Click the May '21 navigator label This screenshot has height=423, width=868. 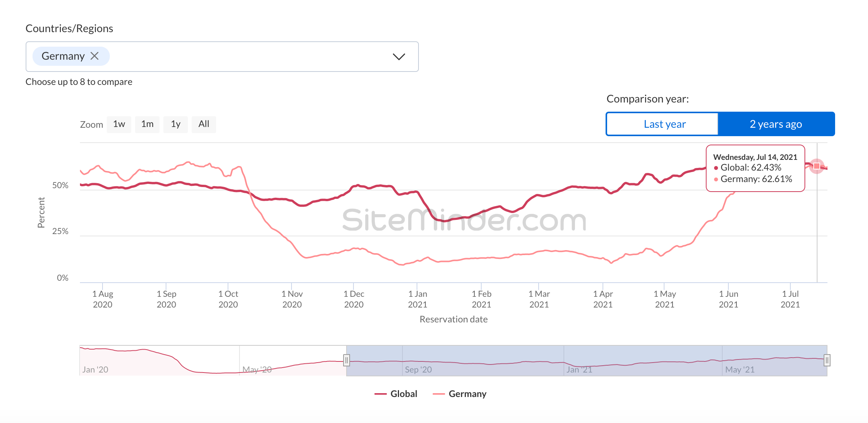click(x=740, y=369)
